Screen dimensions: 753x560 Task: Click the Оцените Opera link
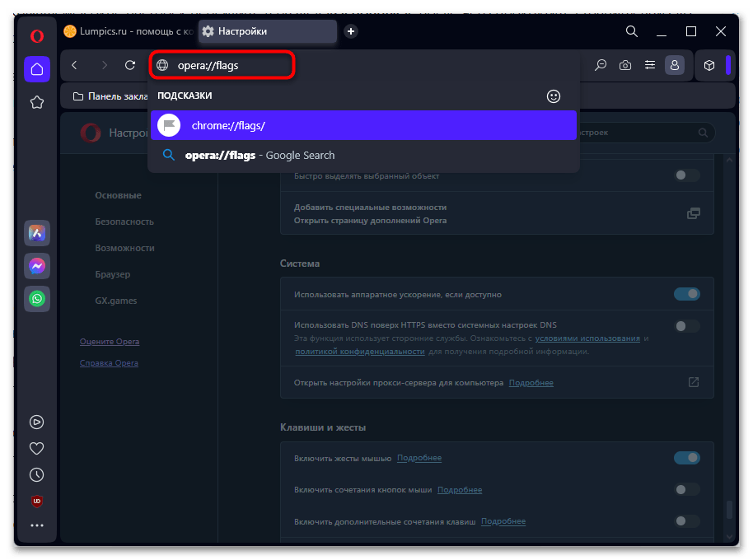110,342
